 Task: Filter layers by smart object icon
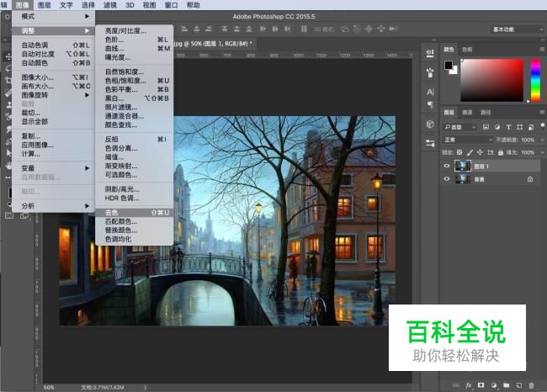point(531,127)
